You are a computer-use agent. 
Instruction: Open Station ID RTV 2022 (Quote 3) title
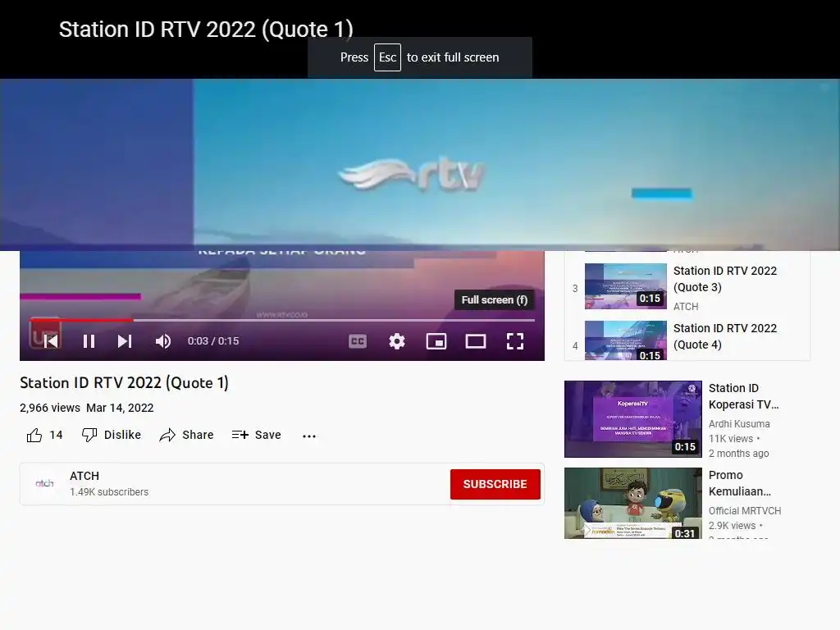pos(725,279)
